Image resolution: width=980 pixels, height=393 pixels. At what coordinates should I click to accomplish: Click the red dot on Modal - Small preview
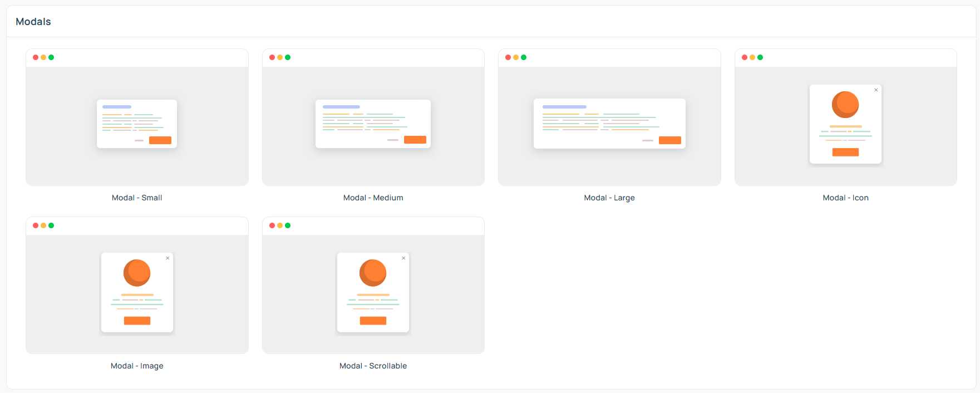36,57
